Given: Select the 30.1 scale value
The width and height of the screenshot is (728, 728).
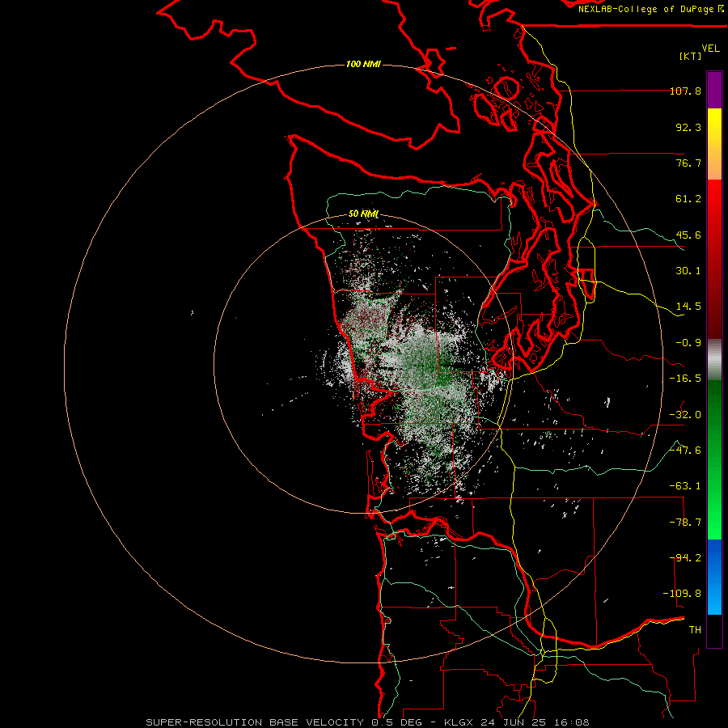Looking at the screenshot, I should point(688,271).
